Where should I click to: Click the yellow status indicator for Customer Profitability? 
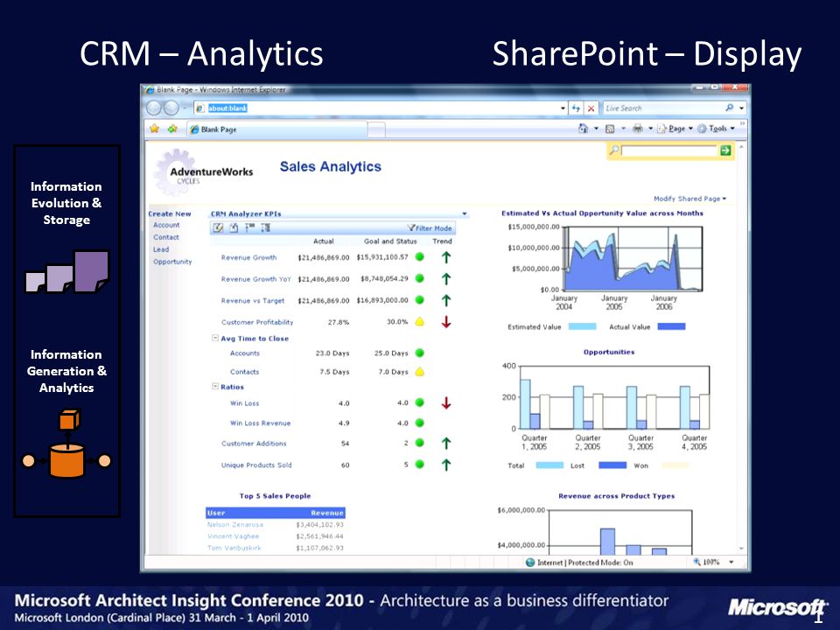coord(420,322)
